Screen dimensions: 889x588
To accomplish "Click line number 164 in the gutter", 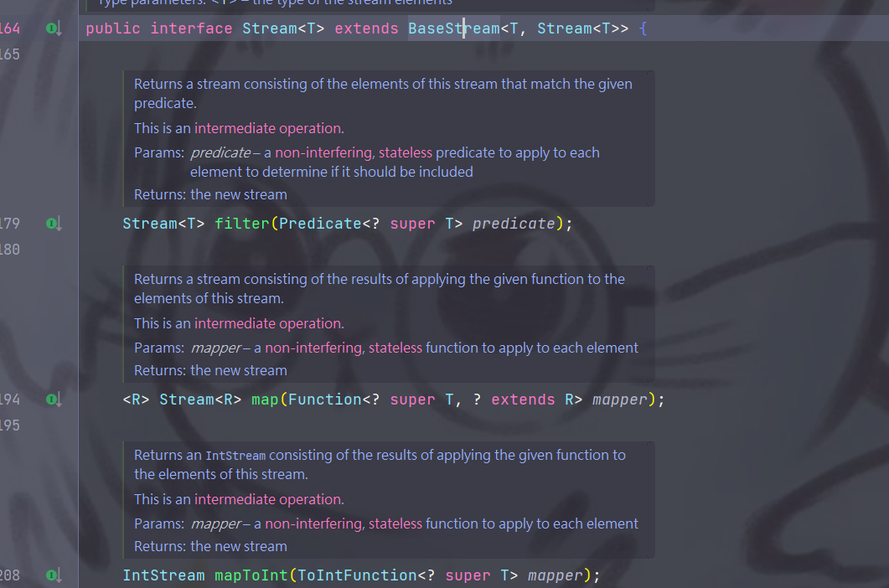I will coord(11,28).
